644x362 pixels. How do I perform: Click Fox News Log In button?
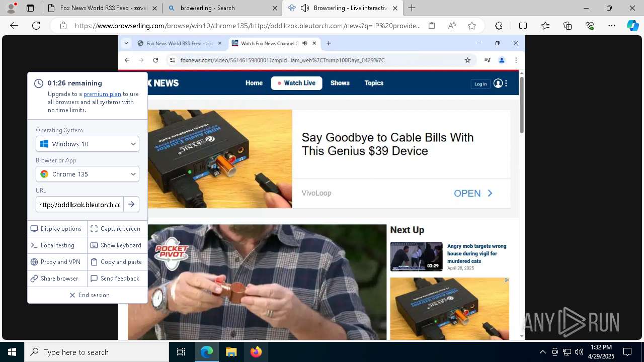pos(480,84)
